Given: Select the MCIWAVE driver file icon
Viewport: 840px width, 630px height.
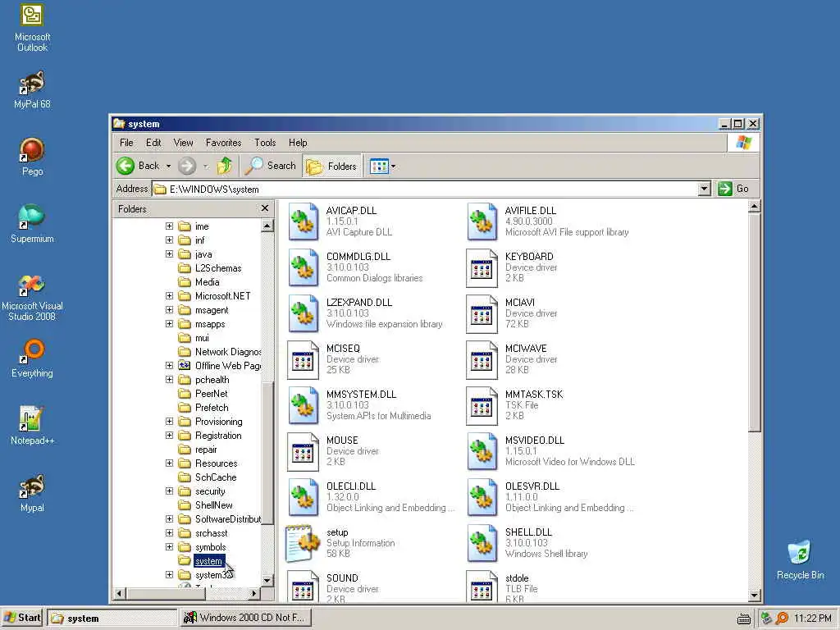Looking at the screenshot, I should pyautogui.click(x=482, y=359).
